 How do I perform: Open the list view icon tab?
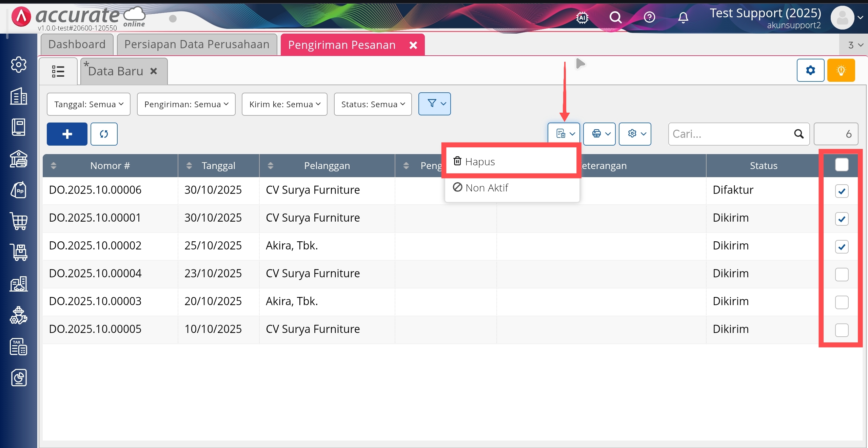click(x=58, y=71)
